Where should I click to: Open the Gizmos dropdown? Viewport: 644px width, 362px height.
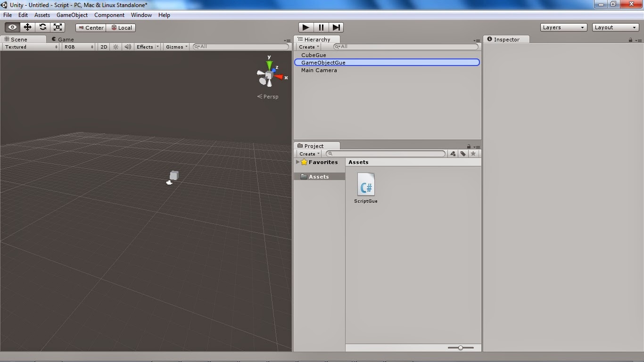(176, 46)
